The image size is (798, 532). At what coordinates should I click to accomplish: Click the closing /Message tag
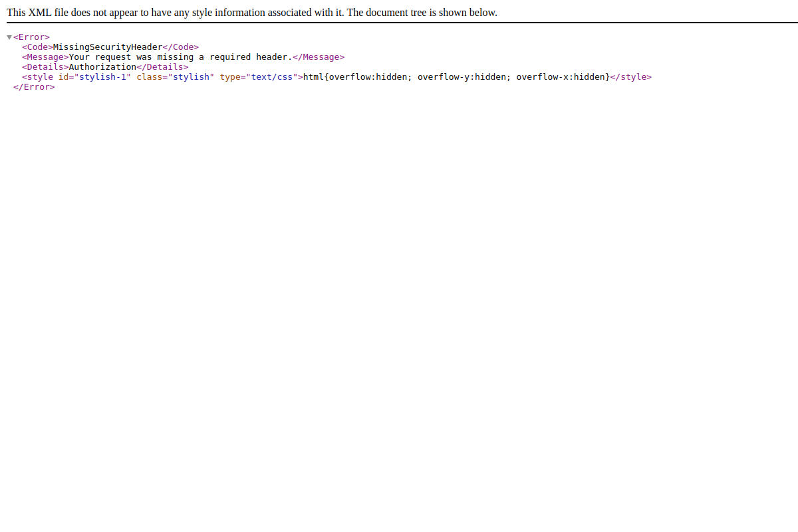coord(319,57)
